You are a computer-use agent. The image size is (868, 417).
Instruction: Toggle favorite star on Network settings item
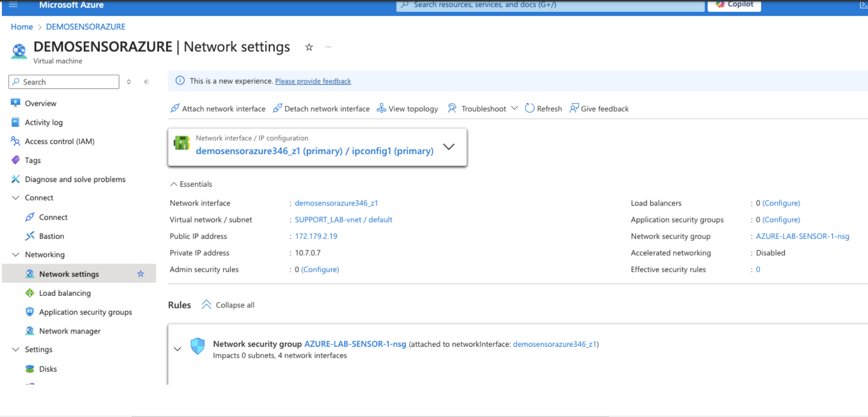point(141,274)
